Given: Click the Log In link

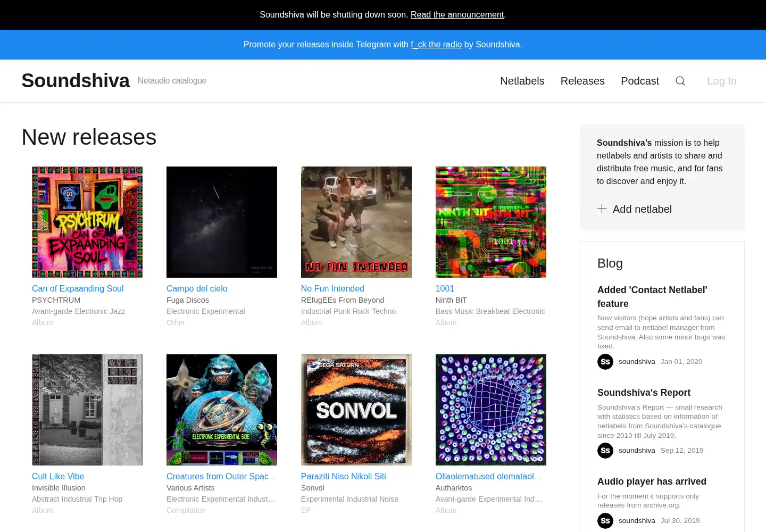Looking at the screenshot, I should point(722,81).
